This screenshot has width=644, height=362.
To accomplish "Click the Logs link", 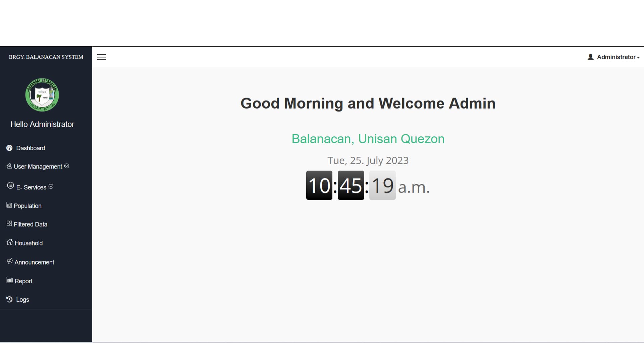I will click(22, 300).
